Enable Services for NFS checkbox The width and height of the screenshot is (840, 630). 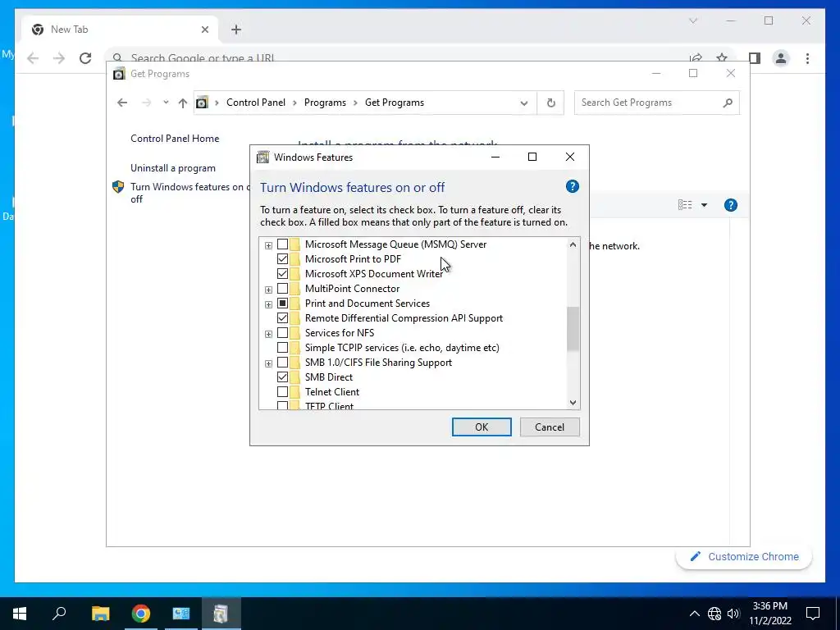[x=282, y=333]
